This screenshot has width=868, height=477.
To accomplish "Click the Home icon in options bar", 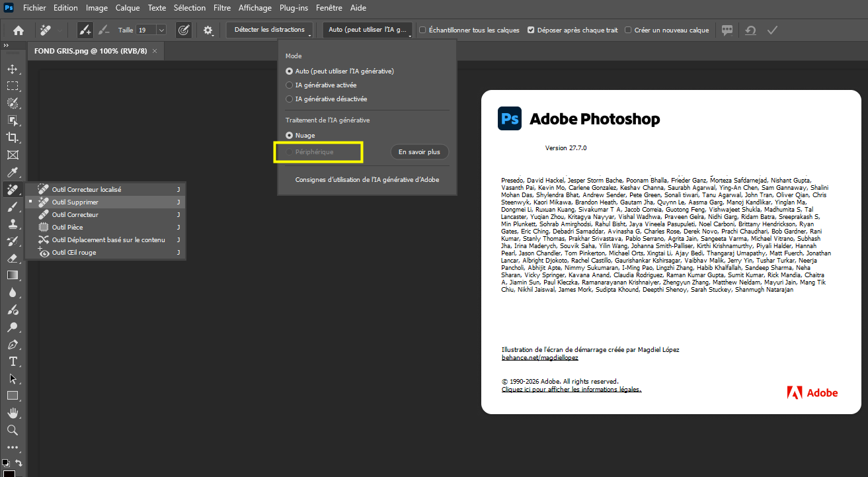I will tap(19, 30).
